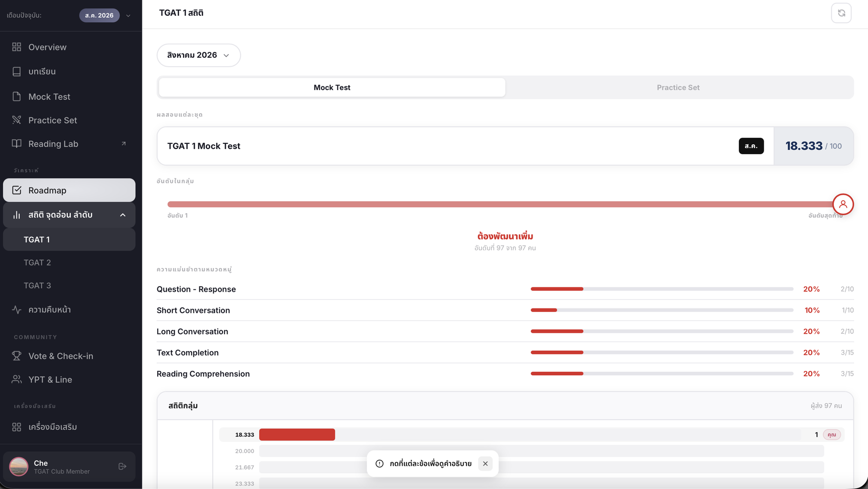Open Reading Lab in the sidebar
This screenshot has height=489, width=868.
[x=69, y=144]
